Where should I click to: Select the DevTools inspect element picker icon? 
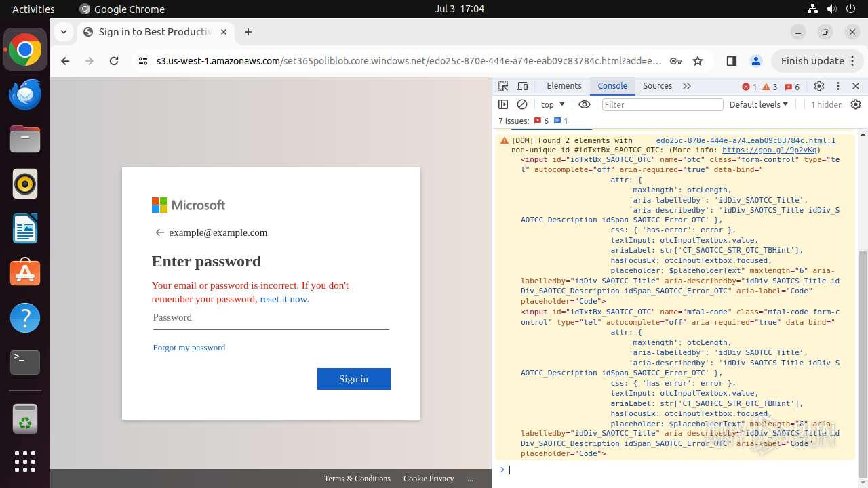pyautogui.click(x=503, y=86)
